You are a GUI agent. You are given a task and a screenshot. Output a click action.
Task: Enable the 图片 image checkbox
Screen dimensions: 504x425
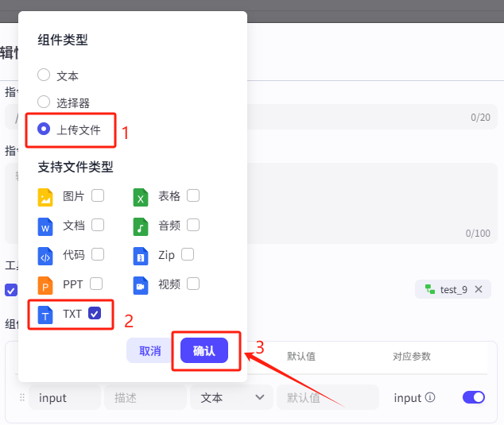click(98, 195)
